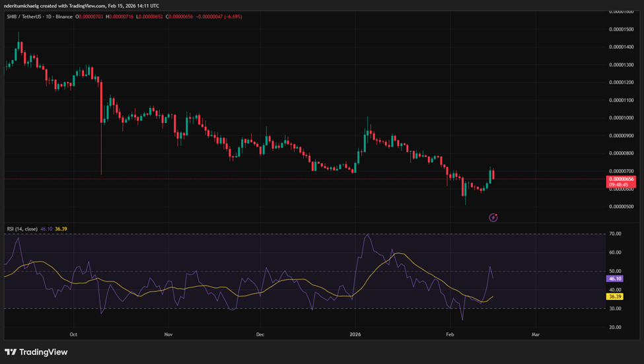Click the purple RSI value tag 46.10
Viewport: 644px width, 364px height.
pyautogui.click(x=615, y=279)
